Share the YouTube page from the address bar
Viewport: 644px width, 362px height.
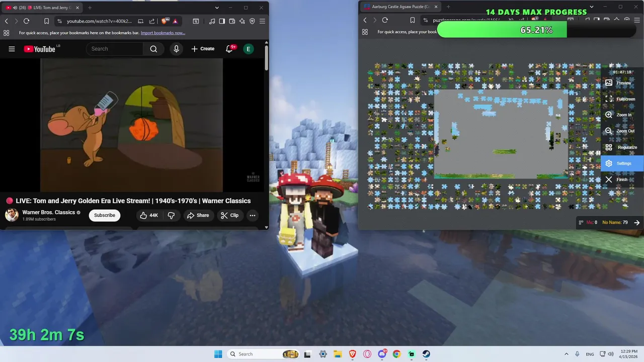(x=152, y=21)
